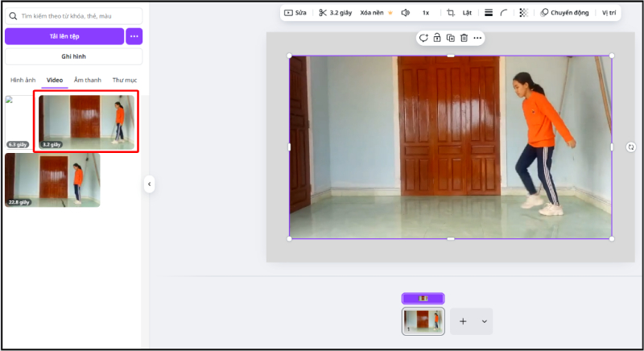Delete the video with the trash icon
This screenshot has height=351, width=644.
point(464,38)
